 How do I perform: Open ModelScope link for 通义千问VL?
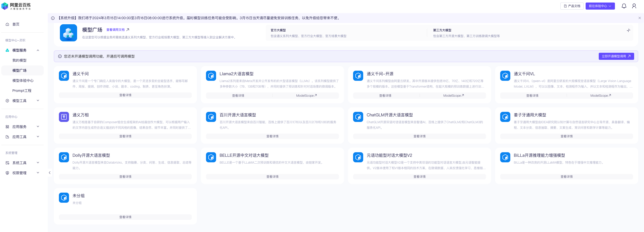coord(601,96)
